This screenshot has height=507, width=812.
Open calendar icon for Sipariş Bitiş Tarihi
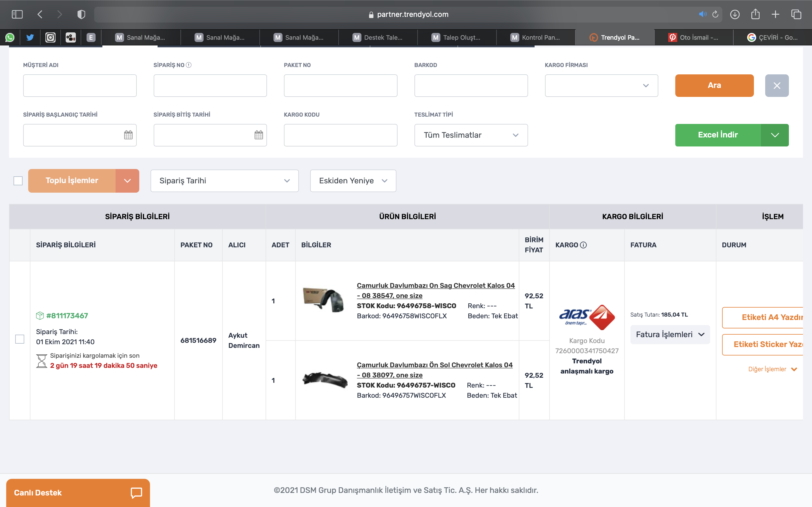(x=258, y=135)
